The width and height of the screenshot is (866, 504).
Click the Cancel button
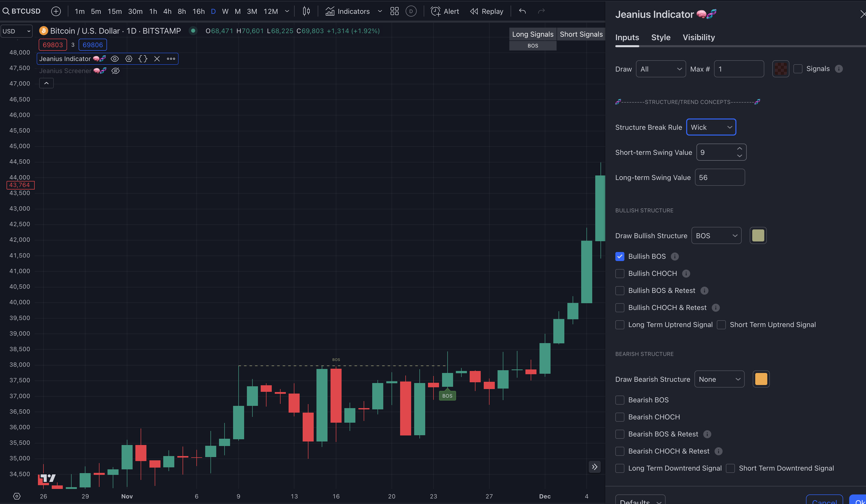(x=824, y=500)
